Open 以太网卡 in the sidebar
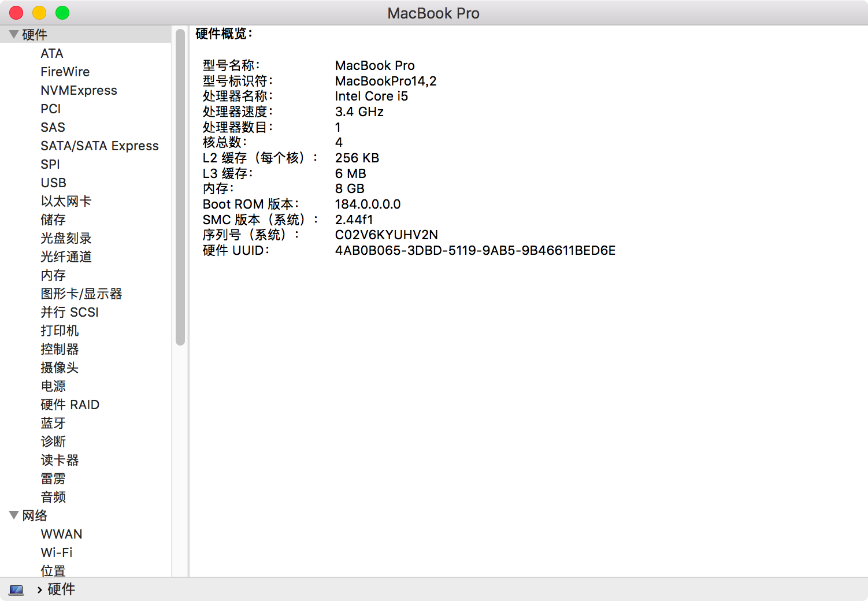Viewport: 868px width, 601px height. pos(66,201)
